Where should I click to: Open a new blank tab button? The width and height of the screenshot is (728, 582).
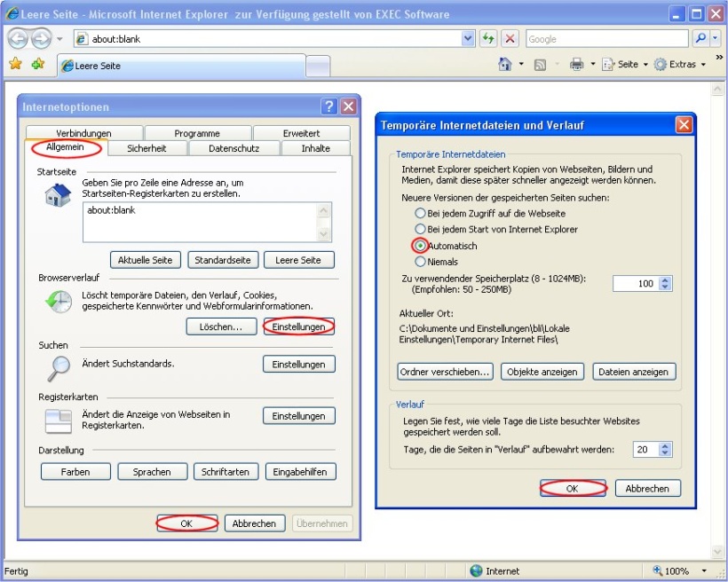coord(318,66)
